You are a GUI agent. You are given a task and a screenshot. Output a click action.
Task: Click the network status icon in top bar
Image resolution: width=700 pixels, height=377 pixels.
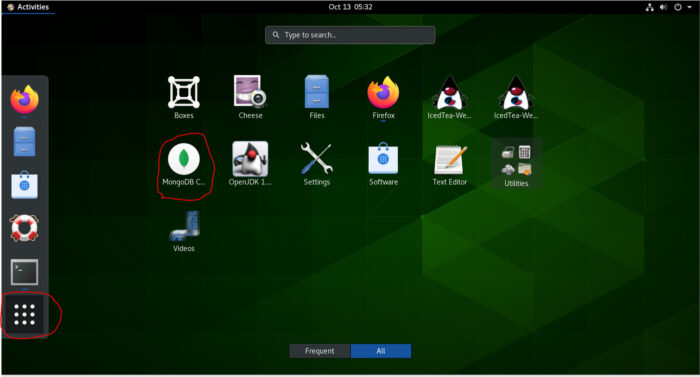click(x=650, y=7)
